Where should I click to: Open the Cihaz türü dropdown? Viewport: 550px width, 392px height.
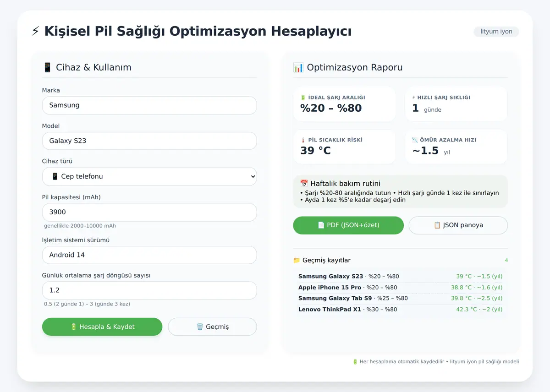[x=149, y=176]
